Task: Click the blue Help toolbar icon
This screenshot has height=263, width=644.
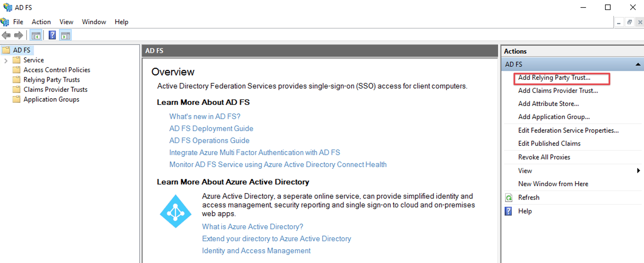Action: (x=52, y=35)
